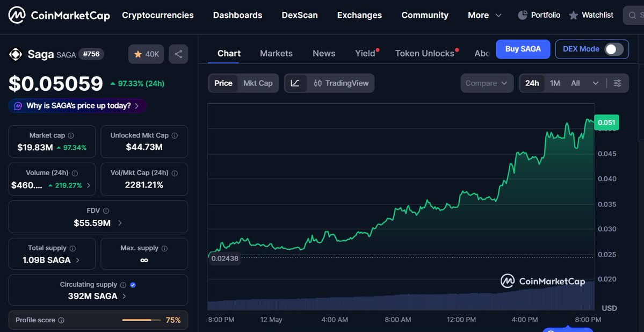
Task: Click Unlocked Mkt Cap info icon
Action: point(175,135)
